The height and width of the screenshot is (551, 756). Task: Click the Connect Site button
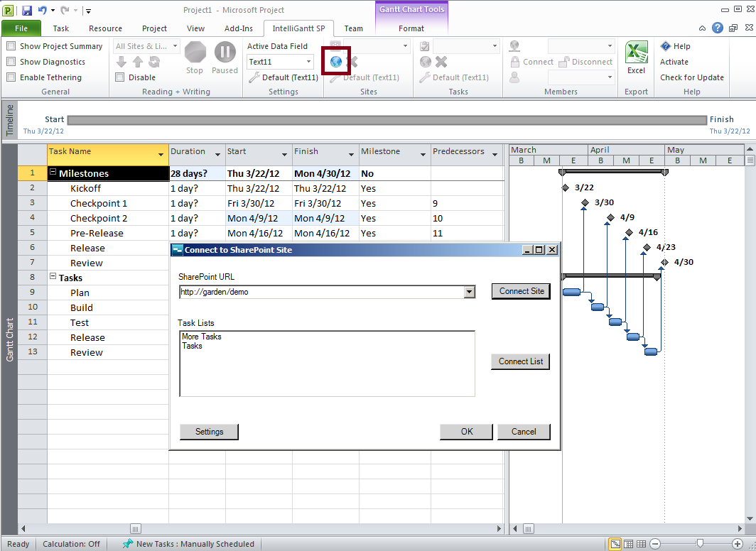tap(522, 291)
